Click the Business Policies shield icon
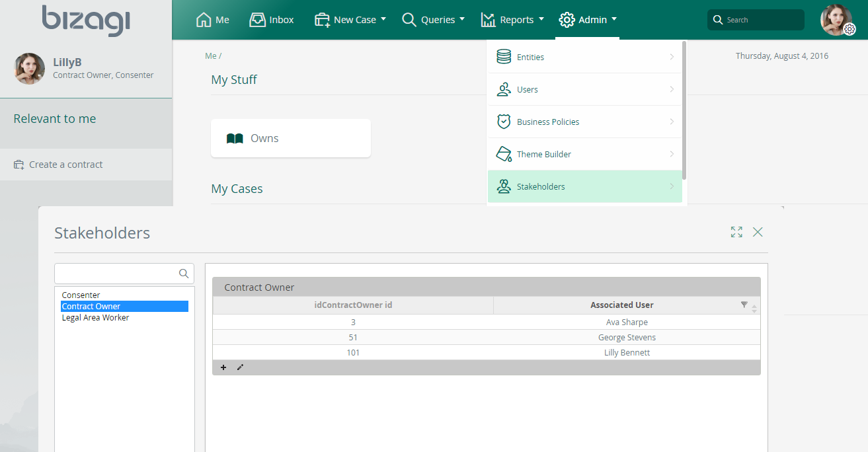 pyautogui.click(x=504, y=122)
